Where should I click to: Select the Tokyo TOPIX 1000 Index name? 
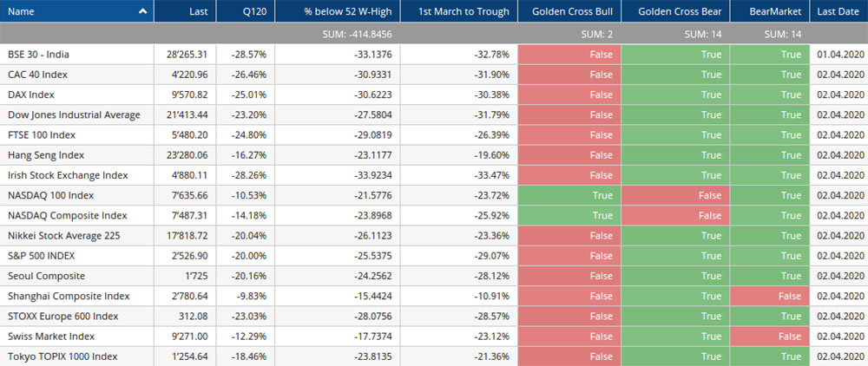click(62, 356)
